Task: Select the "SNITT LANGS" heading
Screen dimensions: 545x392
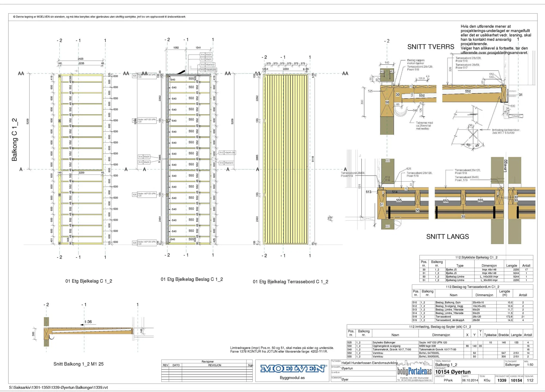Action: coord(447,237)
